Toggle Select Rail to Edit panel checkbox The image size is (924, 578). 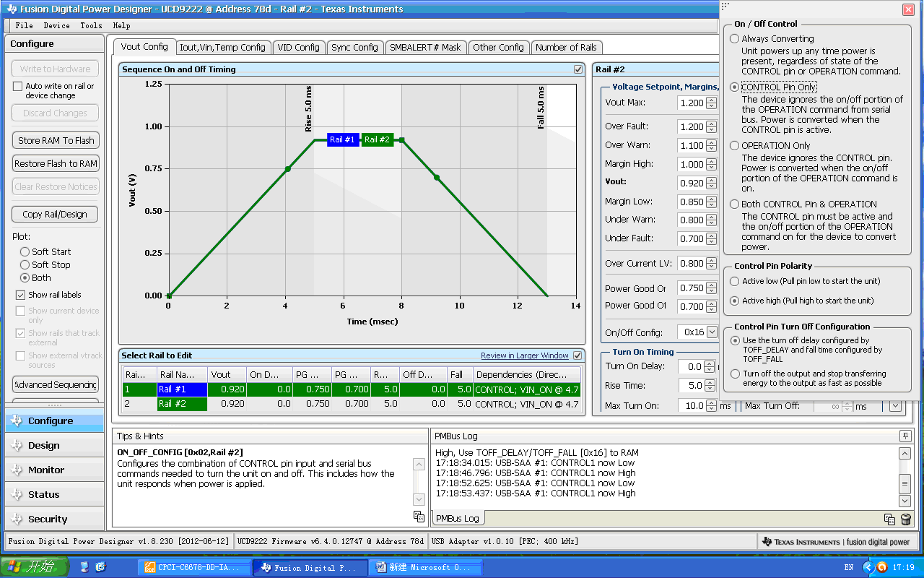pyautogui.click(x=577, y=355)
